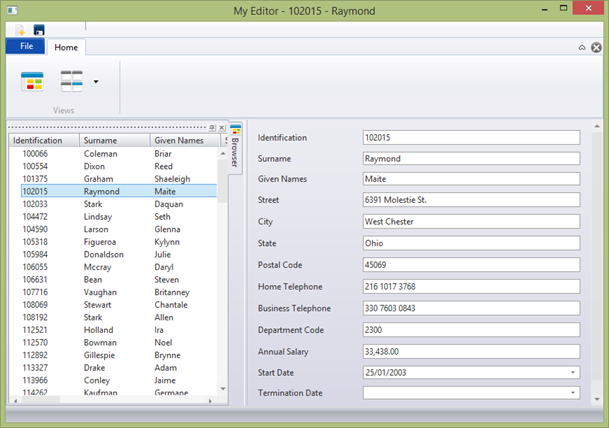Click the layout view icon in Views group
Viewport: 609px width, 428px height.
click(x=71, y=82)
